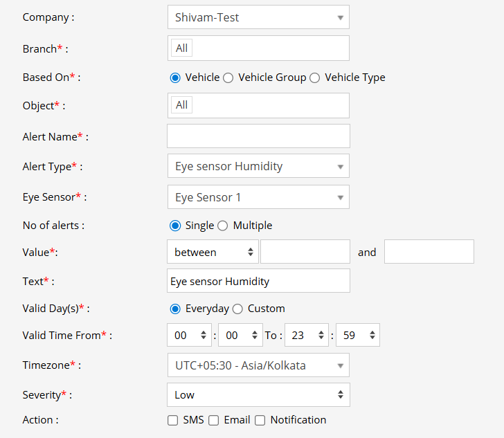Open the Severity dropdown showing Low
Screen dimensions: 504x438
[x=258, y=395]
